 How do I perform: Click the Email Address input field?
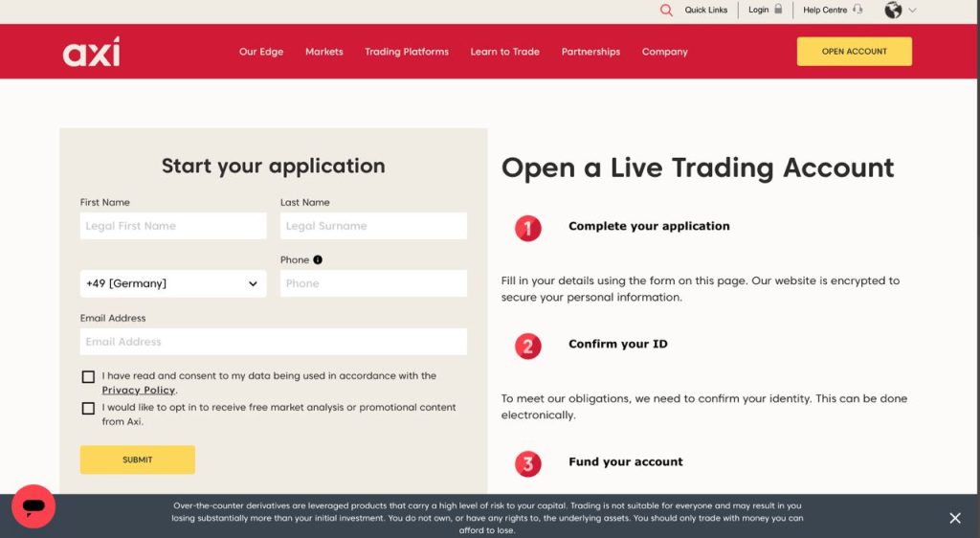273,342
